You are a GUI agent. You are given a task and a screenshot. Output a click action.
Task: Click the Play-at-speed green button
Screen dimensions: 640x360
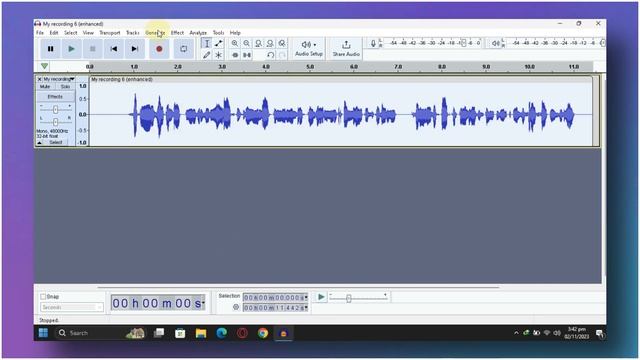coord(321,297)
